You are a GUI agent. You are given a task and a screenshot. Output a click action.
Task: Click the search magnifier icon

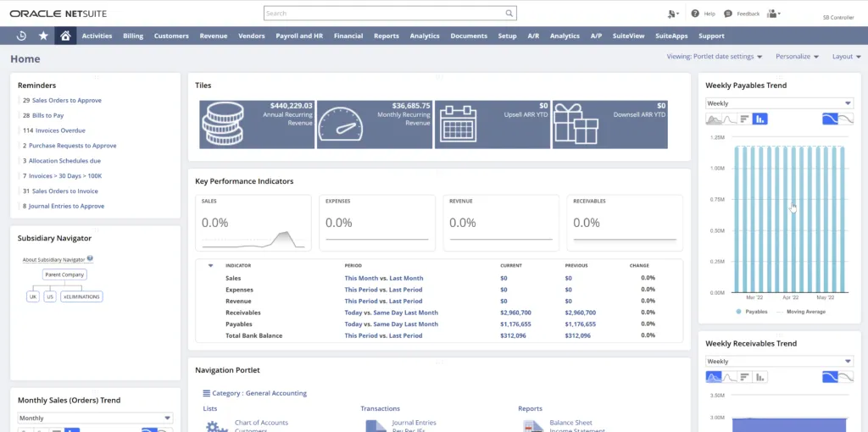509,14
